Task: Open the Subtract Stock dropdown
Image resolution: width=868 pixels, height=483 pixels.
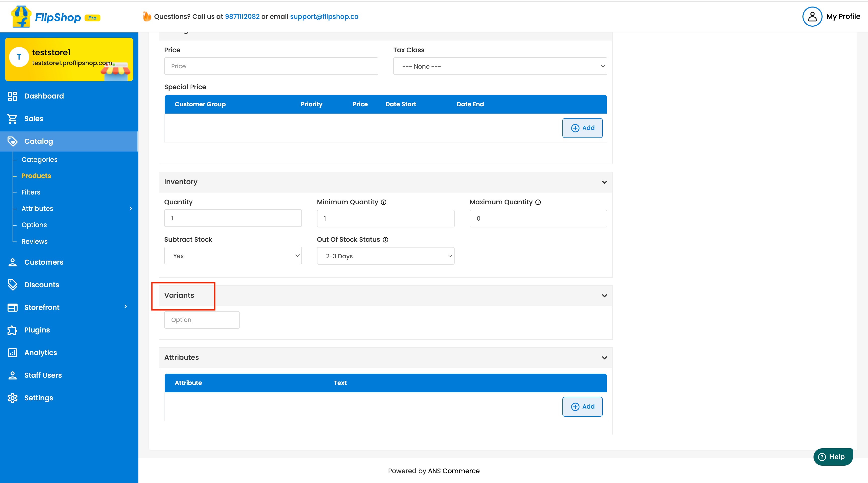Action: coord(233,256)
